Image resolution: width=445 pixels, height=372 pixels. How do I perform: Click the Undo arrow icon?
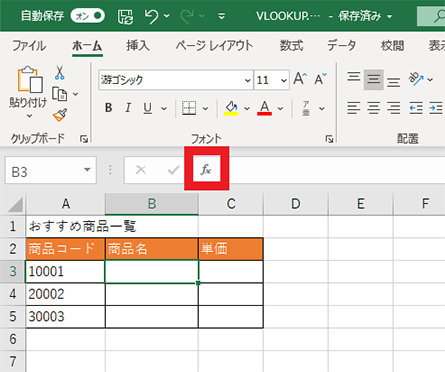pos(151,16)
